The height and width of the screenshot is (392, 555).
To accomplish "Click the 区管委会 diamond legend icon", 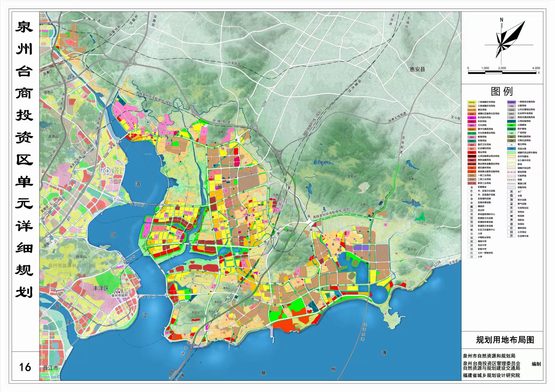I will [472, 187].
